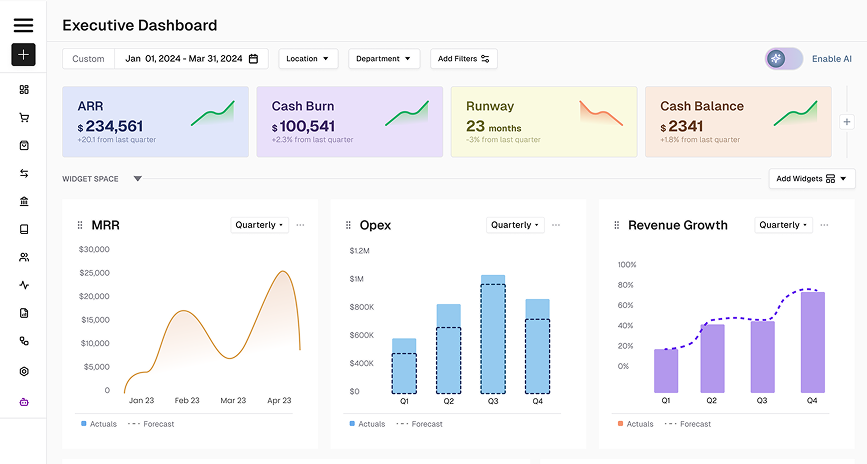The width and height of the screenshot is (867, 464).
Task: Click the black plus button in sidebar
Action: (23, 55)
